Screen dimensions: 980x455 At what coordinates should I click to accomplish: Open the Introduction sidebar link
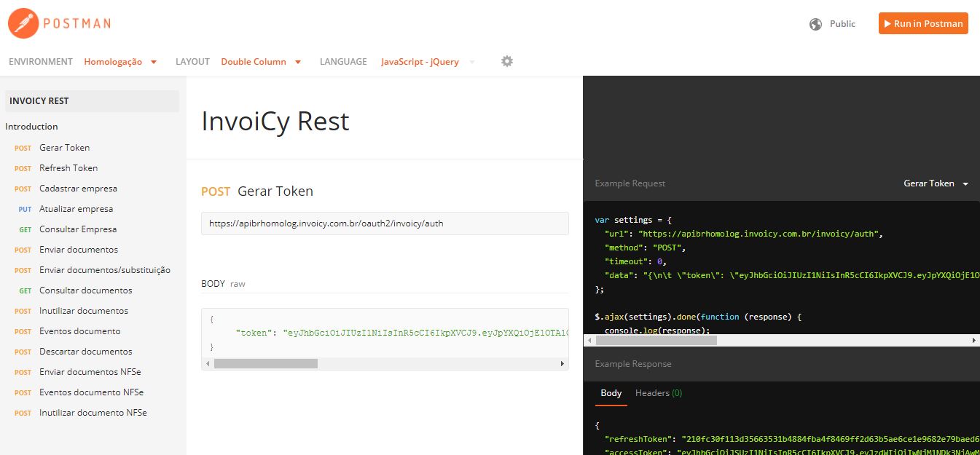31,127
